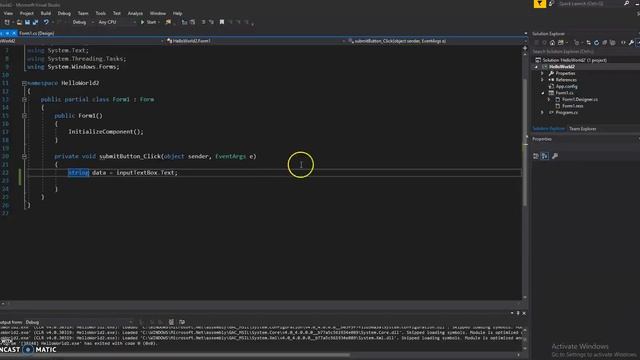Open the Analyze menu

[x=135, y=13]
